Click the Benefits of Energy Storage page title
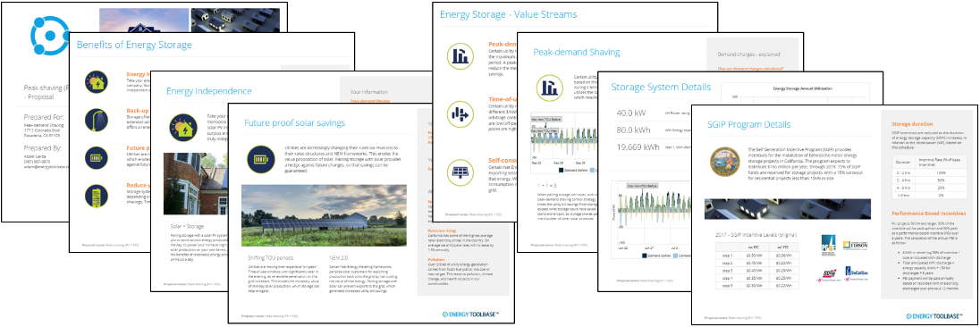Image resolution: width=980 pixels, height=327 pixels. point(134,45)
